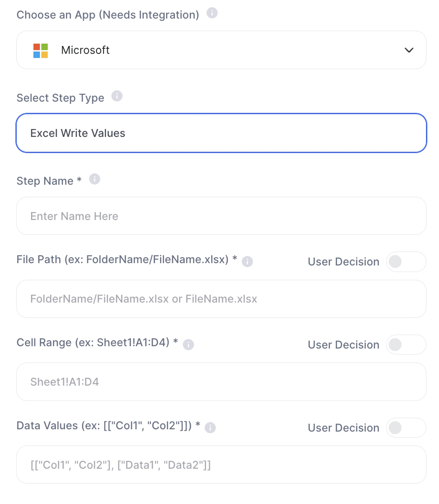Click info icon beside Select Step Type
Screen dimensions: 439x504
(117, 96)
